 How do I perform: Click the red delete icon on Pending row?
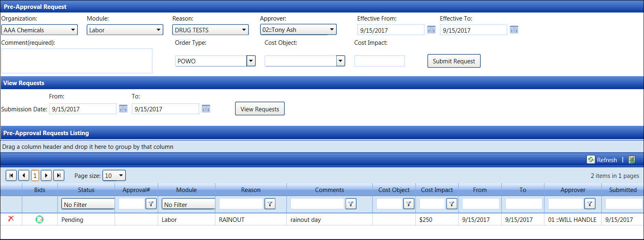coord(11,219)
